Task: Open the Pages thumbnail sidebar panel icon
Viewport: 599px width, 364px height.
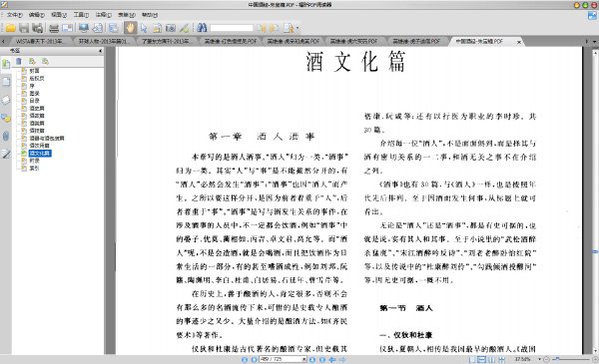Action: (x=6, y=82)
